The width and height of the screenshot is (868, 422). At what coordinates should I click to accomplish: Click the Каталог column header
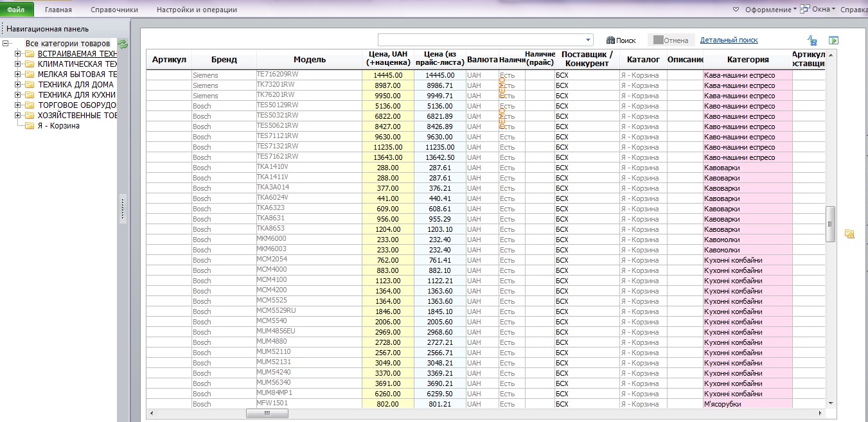[x=643, y=60]
